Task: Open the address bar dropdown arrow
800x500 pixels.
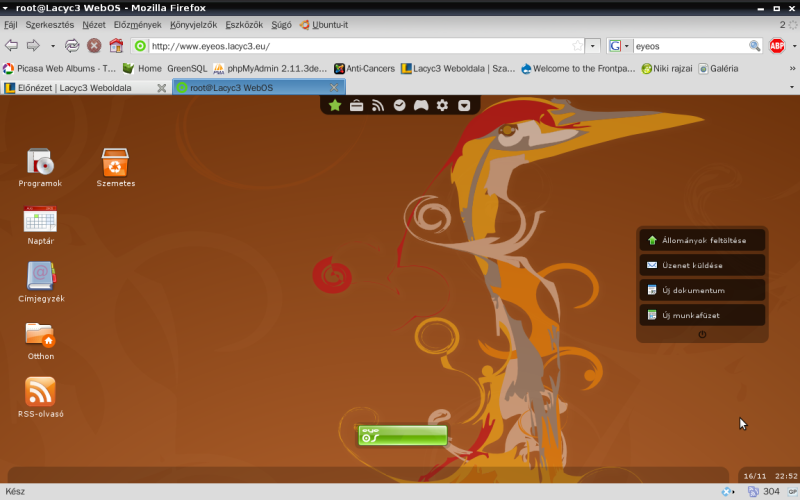Action: [592, 46]
